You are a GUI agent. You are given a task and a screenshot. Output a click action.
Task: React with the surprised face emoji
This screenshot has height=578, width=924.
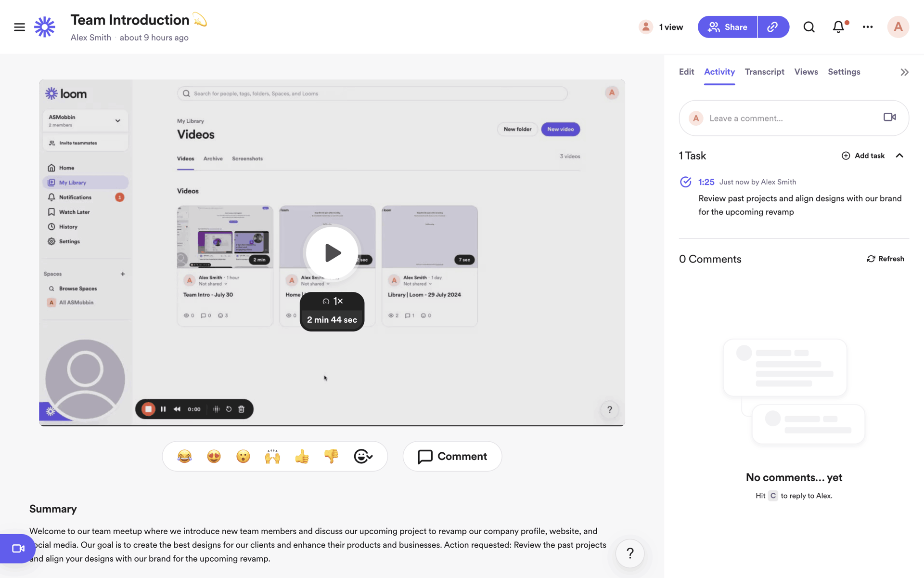coord(243,456)
